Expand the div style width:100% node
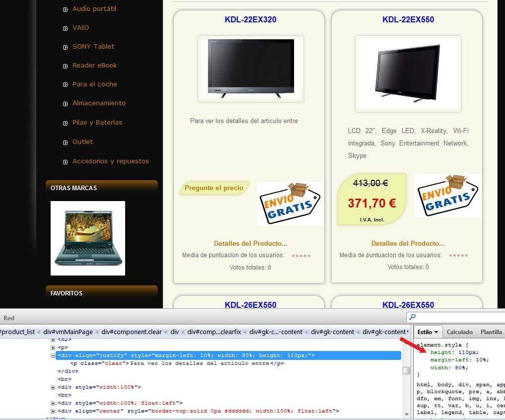Viewport: 505px width, 420px height. (53, 387)
